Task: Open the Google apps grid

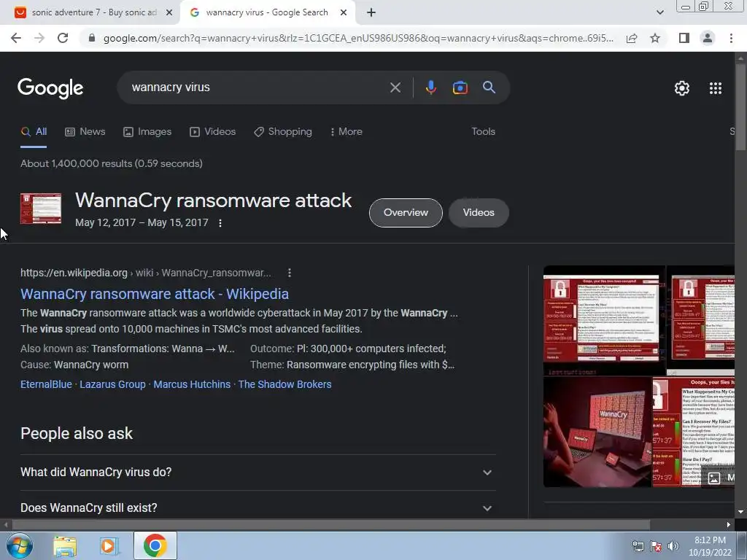Action: click(x=715, y=88)
